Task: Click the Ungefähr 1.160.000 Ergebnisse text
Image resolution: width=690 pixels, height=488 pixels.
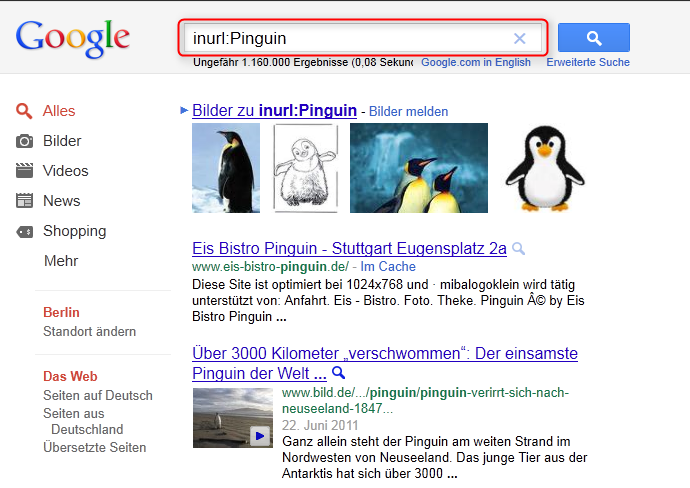Action: tap(302, 62)
